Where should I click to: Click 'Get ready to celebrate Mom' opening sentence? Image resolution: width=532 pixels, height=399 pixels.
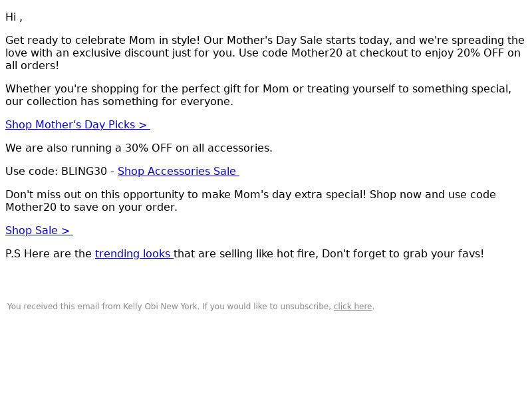[x=103, y=41]
